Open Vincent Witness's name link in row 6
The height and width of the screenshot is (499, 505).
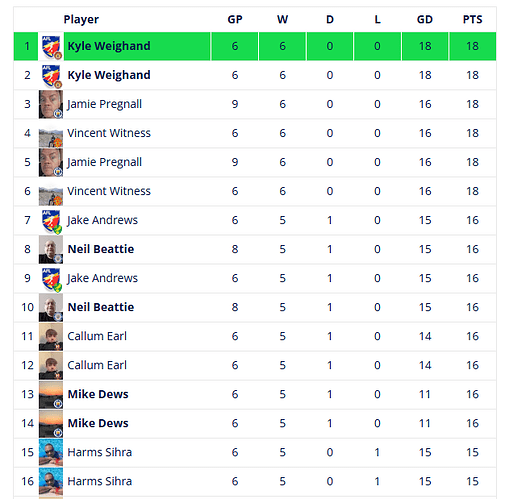109,191
